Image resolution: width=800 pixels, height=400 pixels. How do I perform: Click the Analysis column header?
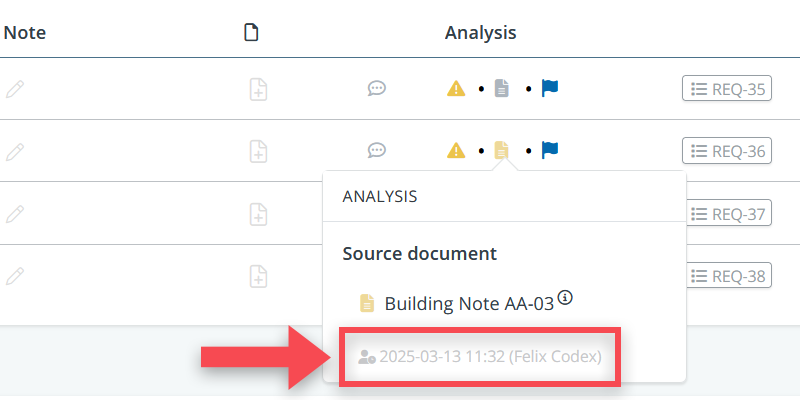(480, 33)
